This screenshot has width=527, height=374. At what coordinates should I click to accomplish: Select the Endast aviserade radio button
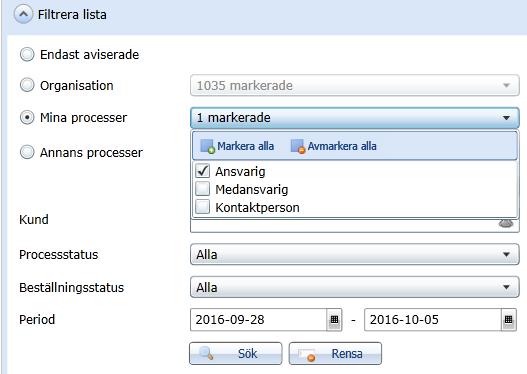27,54
